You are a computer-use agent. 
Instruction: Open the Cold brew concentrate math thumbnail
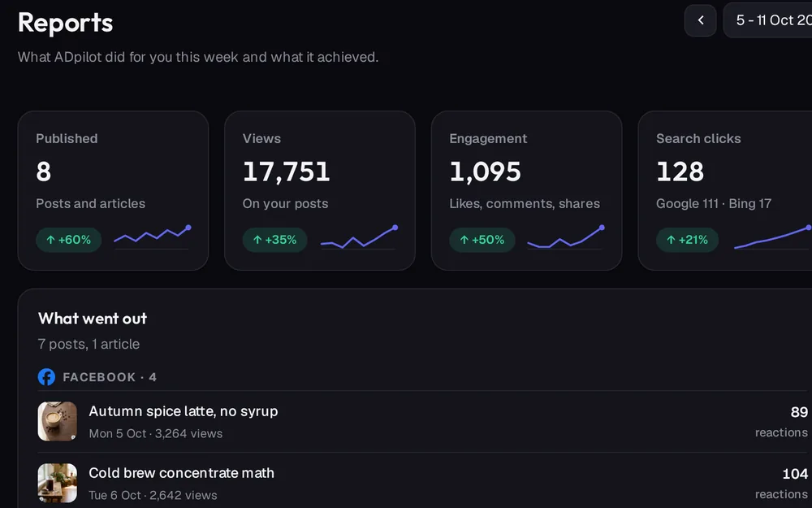58,483
